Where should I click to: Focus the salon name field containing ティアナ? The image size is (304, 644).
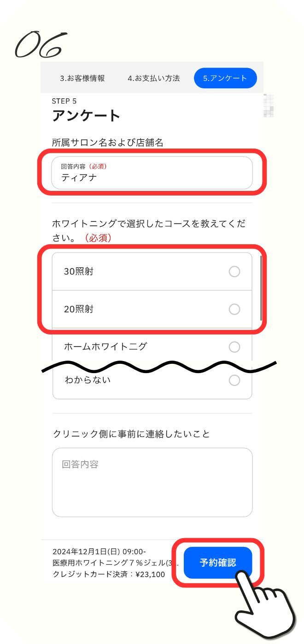[152, 173]
